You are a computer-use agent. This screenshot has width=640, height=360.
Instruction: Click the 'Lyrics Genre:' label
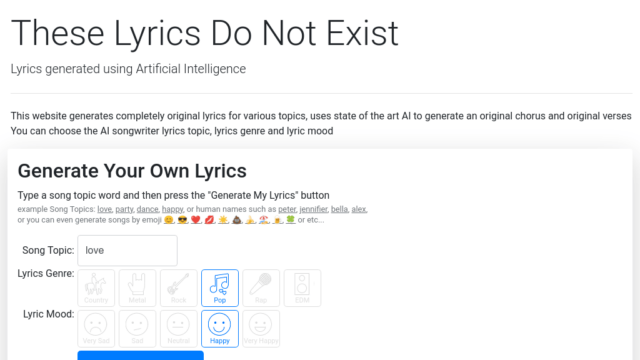tap(46, 273)
